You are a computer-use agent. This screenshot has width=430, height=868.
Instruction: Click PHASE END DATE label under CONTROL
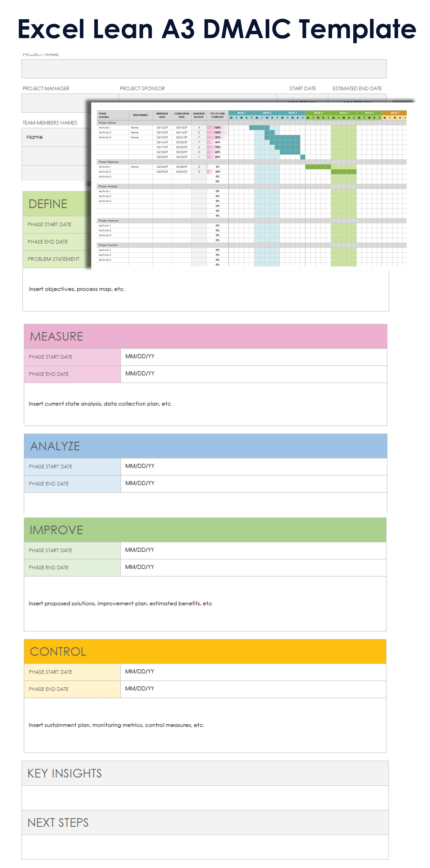coord(49,689)
